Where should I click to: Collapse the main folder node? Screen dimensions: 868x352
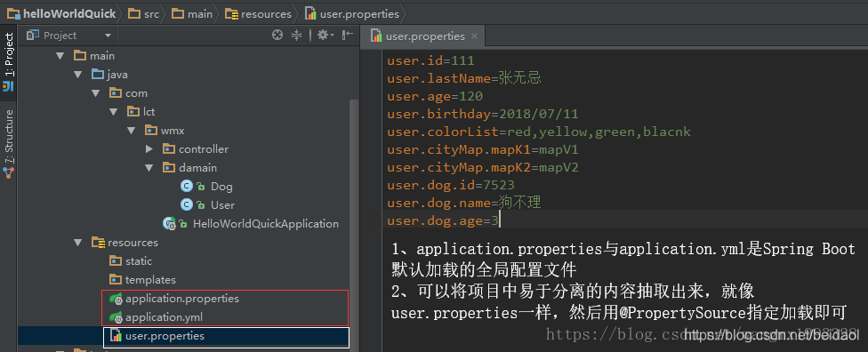tap(60, 56)
